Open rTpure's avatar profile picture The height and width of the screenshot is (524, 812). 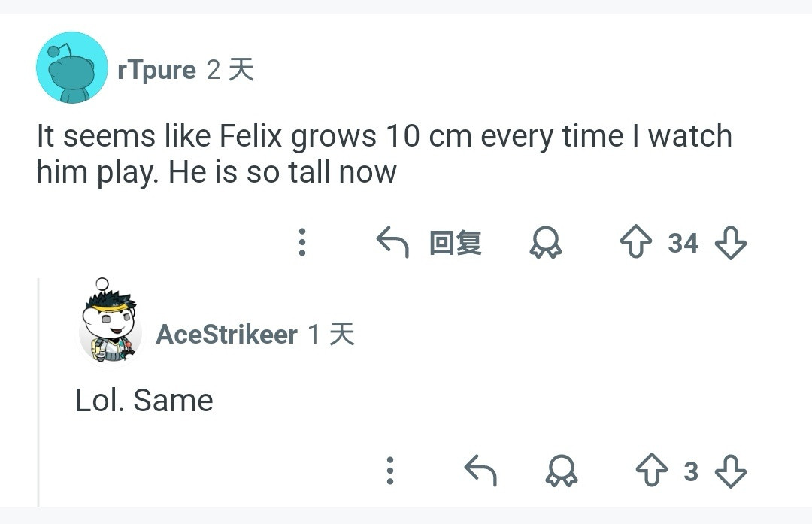click(x=71, y=68)
